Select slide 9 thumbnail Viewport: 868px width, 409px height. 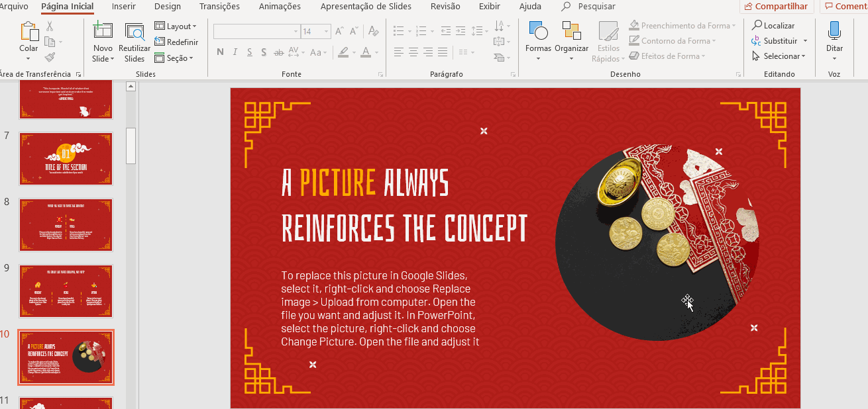[x=66, y=291]
